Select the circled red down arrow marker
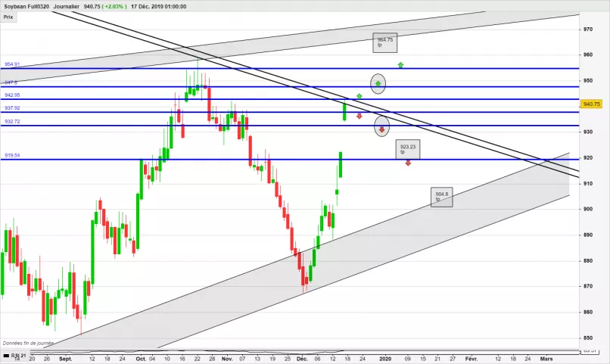610x364 pixels. (381, 127)
